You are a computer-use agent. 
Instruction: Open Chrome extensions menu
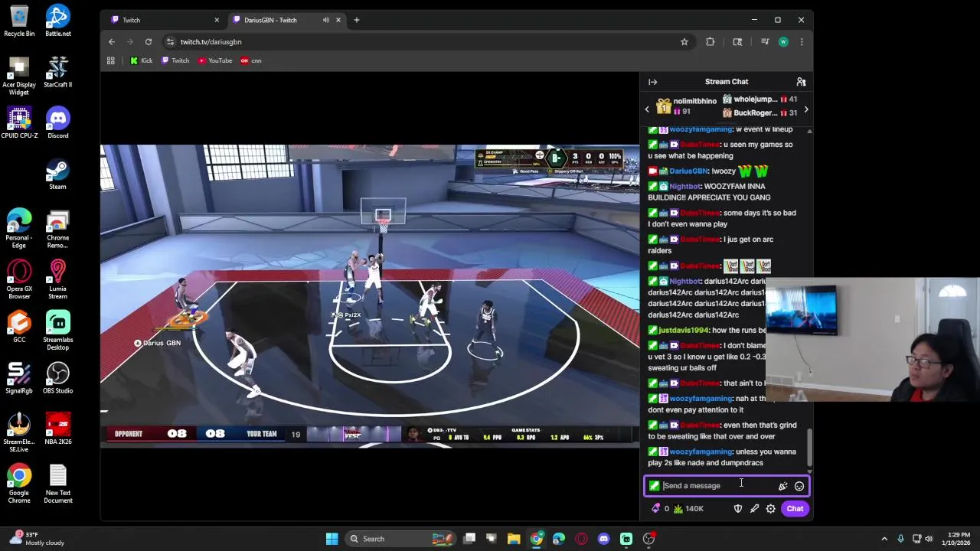click(710, 41)
